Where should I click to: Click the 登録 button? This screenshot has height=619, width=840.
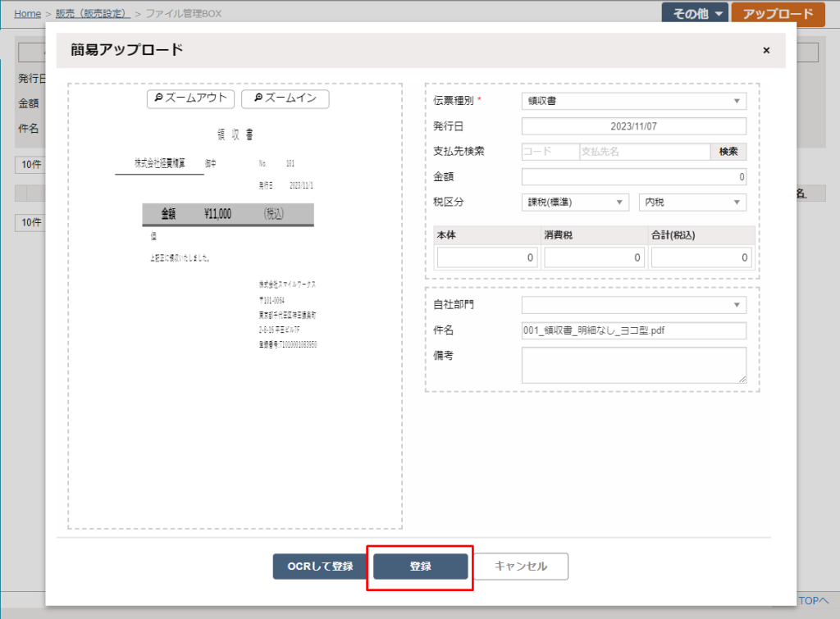[x=421, y=566]
